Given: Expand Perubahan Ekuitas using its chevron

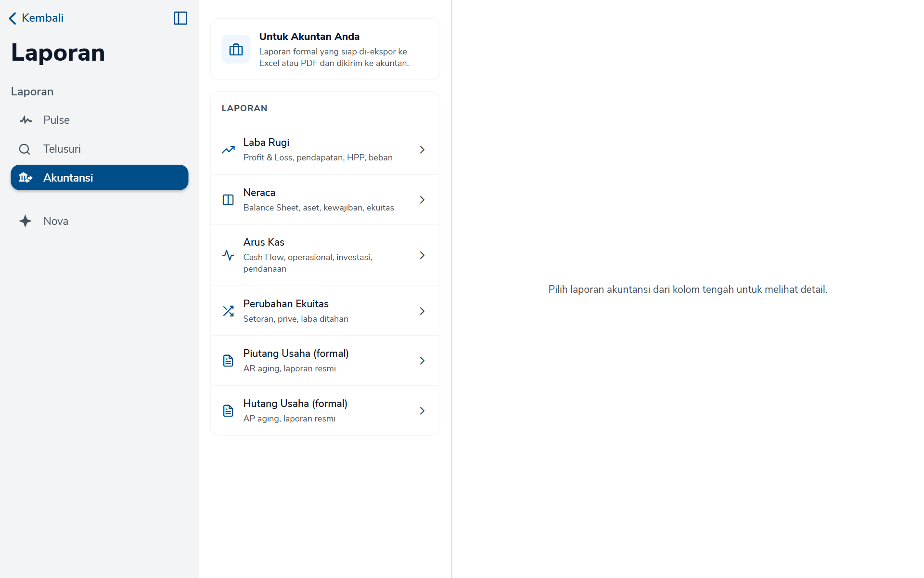Looking at the screenshot, I should pyautogui.click(x=422, y=311).
